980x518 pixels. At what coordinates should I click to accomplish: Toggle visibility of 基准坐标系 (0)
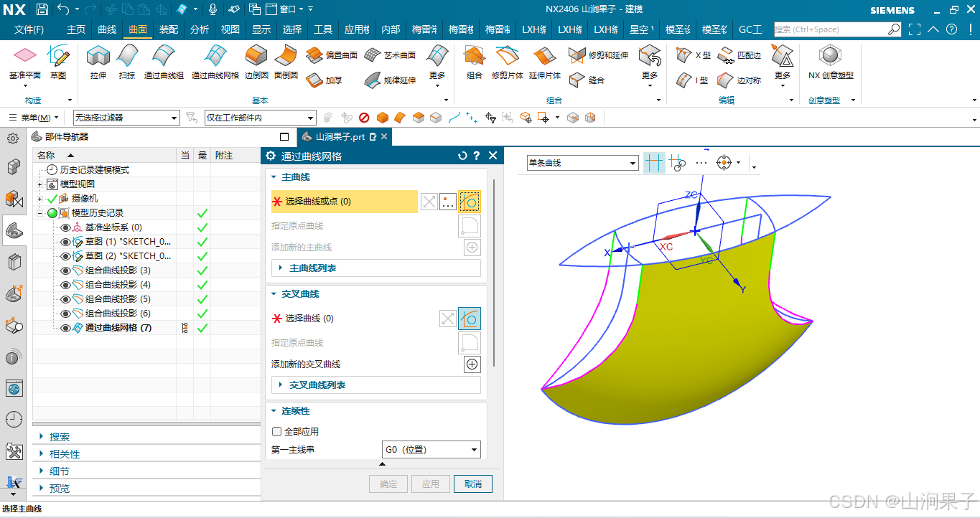click(65, 227)
